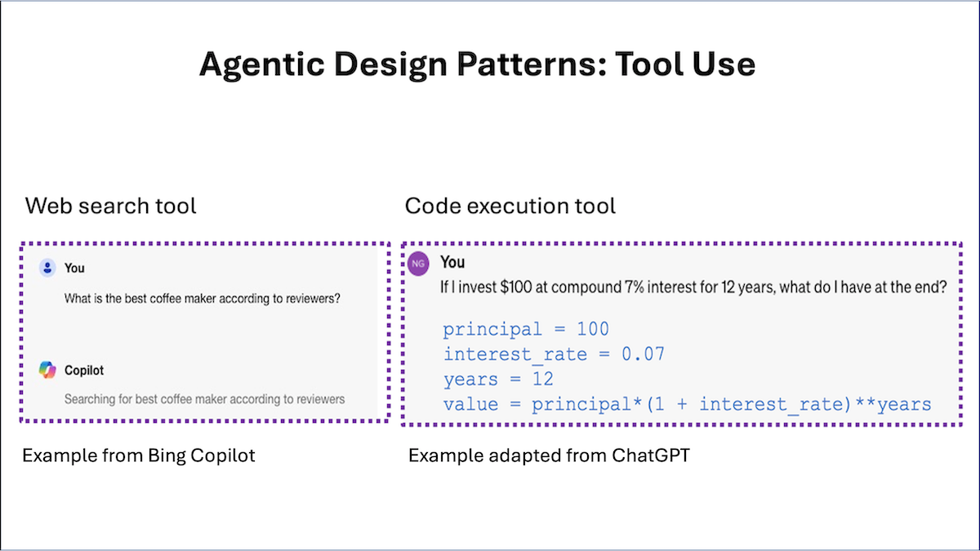This screenshot has height=551, width=980.
Task: Click the 'Example from Bing Copilot' caption
Action: click(x=139, y=455)
